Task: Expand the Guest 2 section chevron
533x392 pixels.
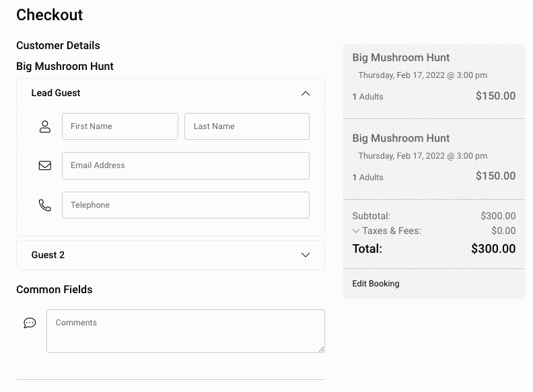Action: coord(306,255)
